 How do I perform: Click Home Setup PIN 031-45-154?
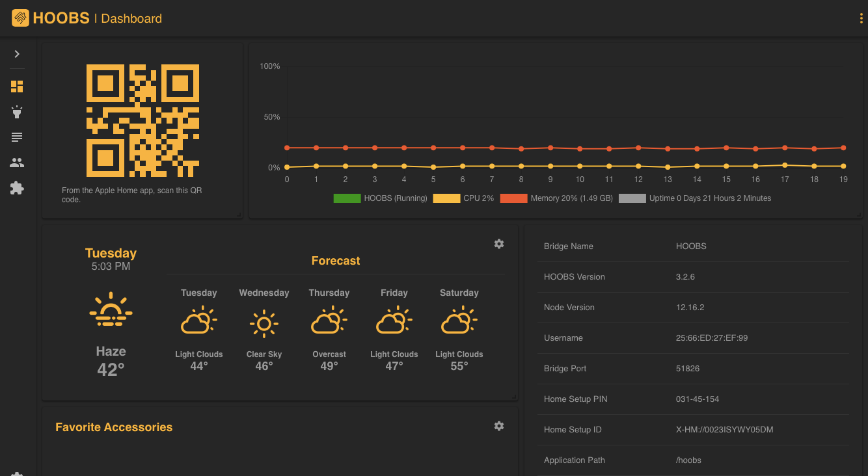click(698, 399)
